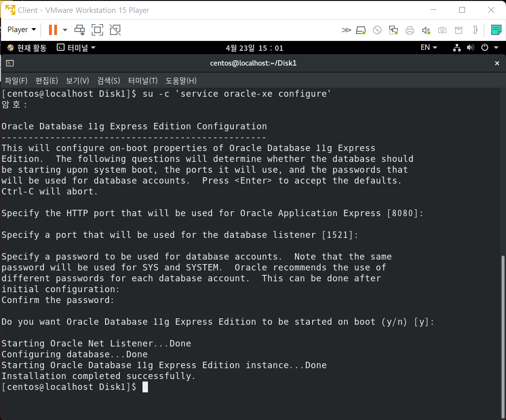Click the camera device icon
506x420 pixels.
442,30
